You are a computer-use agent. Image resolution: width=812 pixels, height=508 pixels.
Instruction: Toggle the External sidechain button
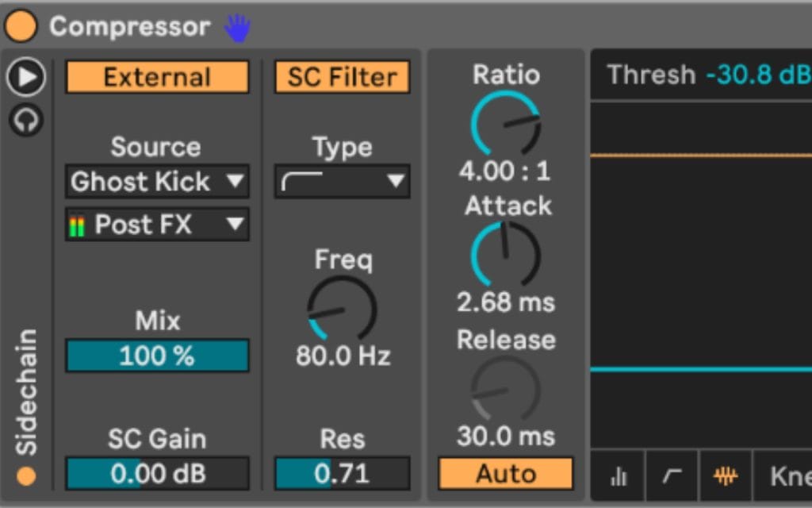[x=157, y=78]
